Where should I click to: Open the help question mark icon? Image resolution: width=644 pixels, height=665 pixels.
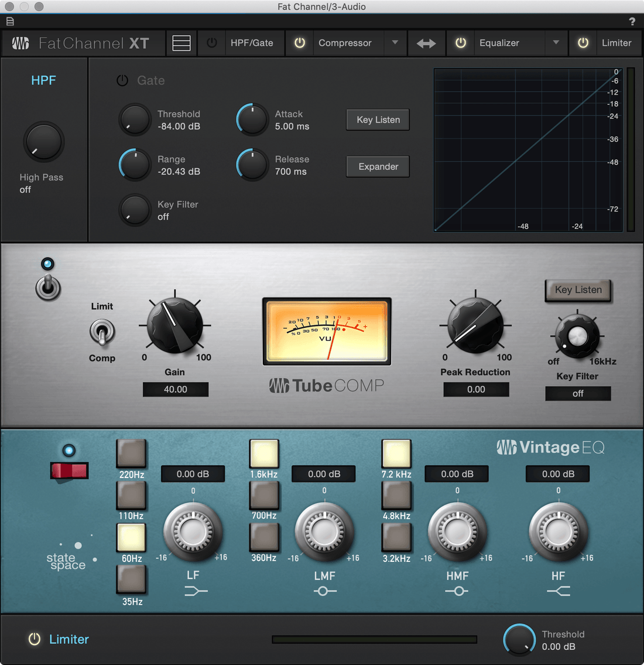(632, 21)
